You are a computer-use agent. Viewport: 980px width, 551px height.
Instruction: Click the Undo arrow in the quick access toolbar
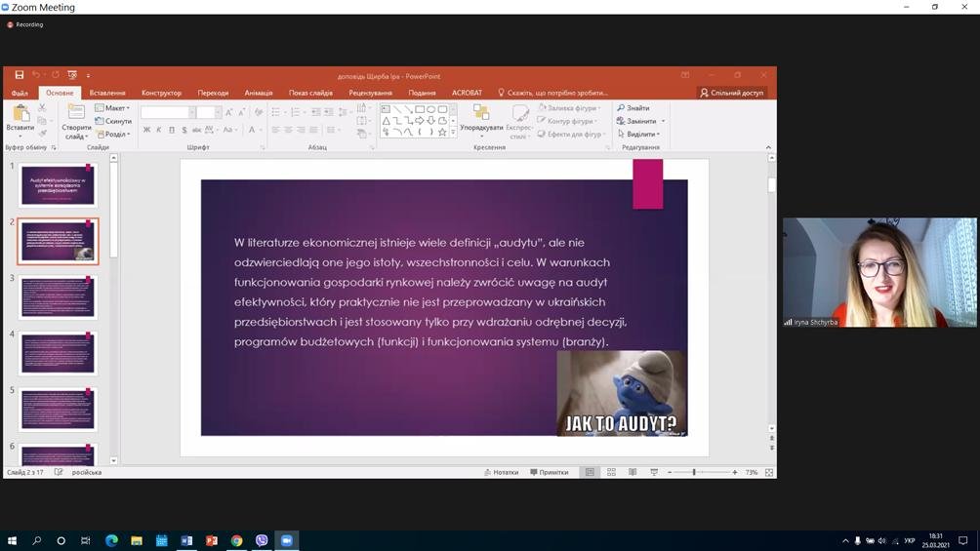click(35, 75)
